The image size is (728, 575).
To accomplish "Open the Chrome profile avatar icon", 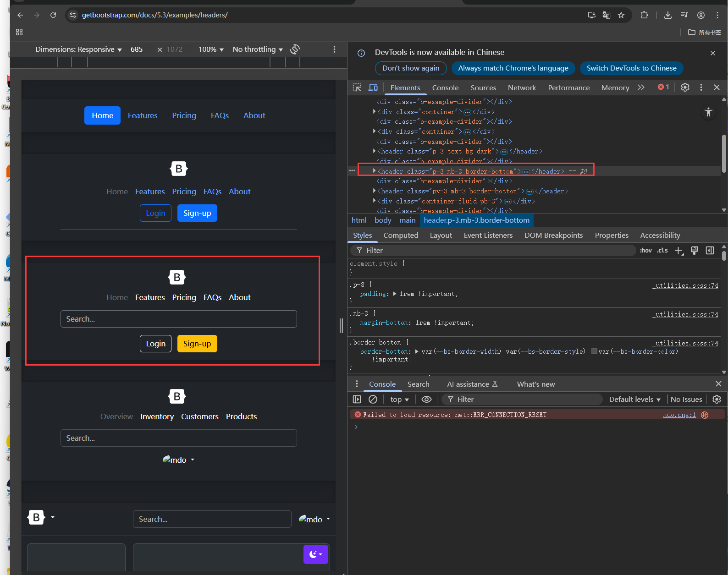I will [701, 15].
